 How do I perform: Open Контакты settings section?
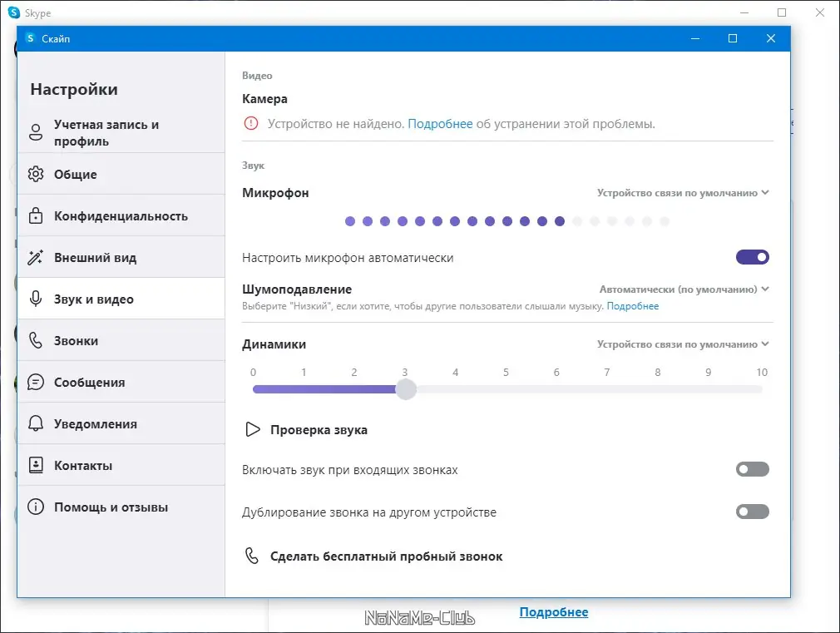121,465
